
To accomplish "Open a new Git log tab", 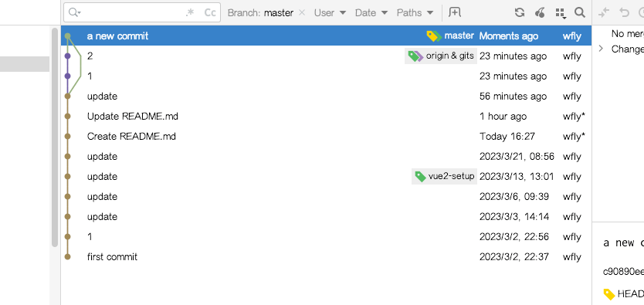I will pos(455,12).
